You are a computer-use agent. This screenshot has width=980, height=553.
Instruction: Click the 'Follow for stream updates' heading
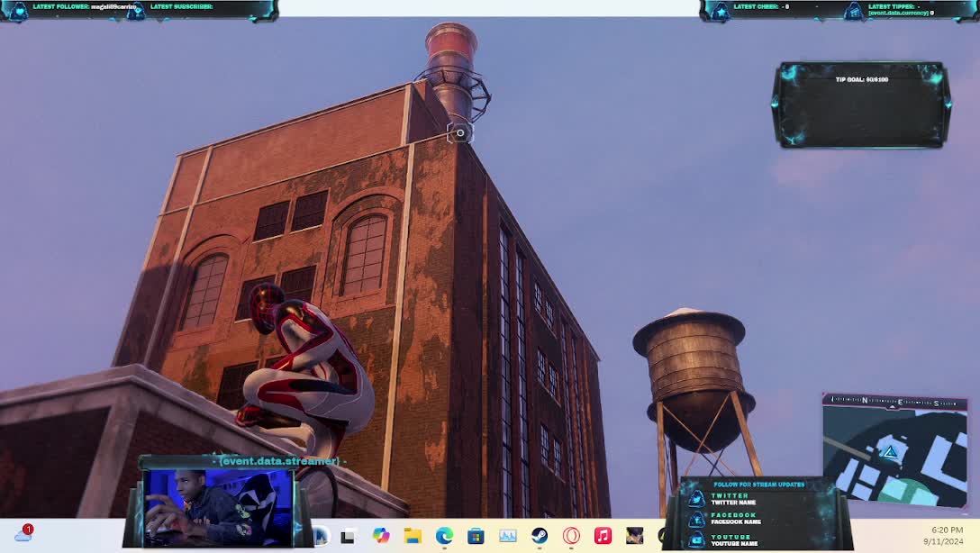[x=758, y=485]
